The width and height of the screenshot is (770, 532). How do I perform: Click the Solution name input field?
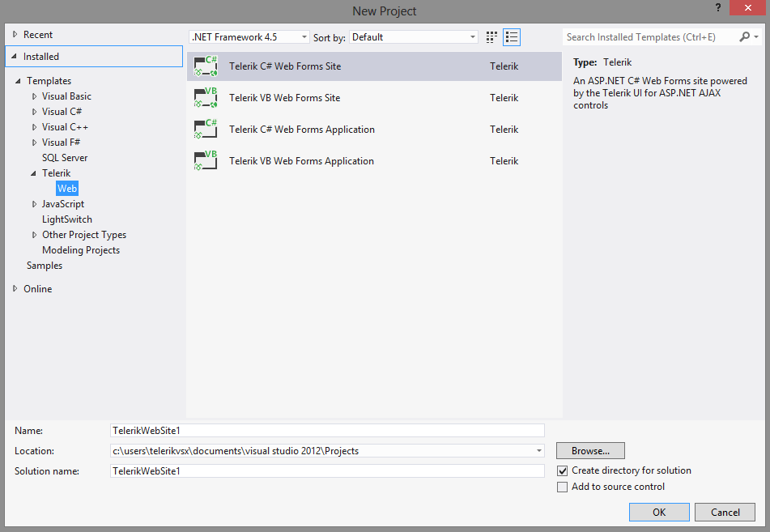328,471
